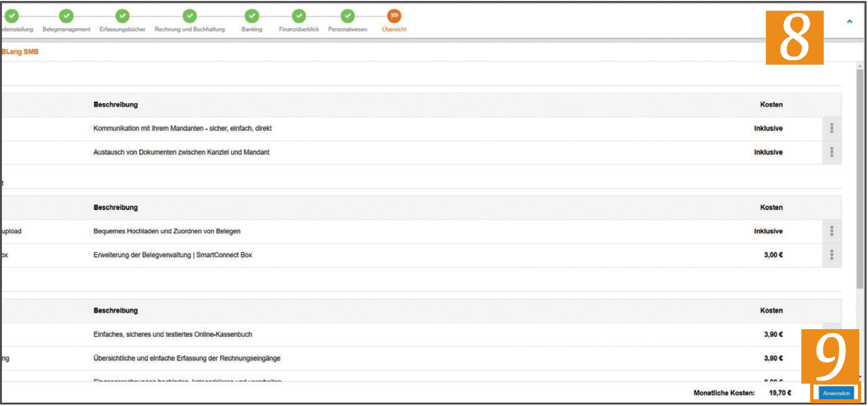
Task: Click the Erfassungsbücher step checkmark icon
Action: (x=123, y=16)
